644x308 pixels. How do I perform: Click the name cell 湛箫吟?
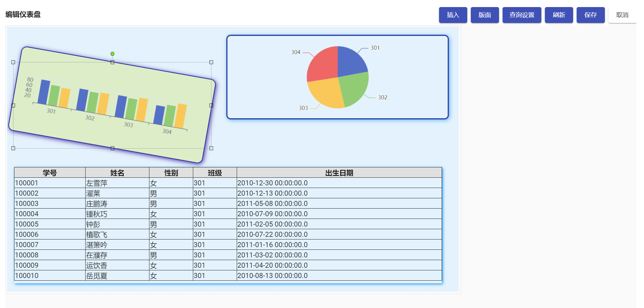pyautogui.click(x=117, y=245)
